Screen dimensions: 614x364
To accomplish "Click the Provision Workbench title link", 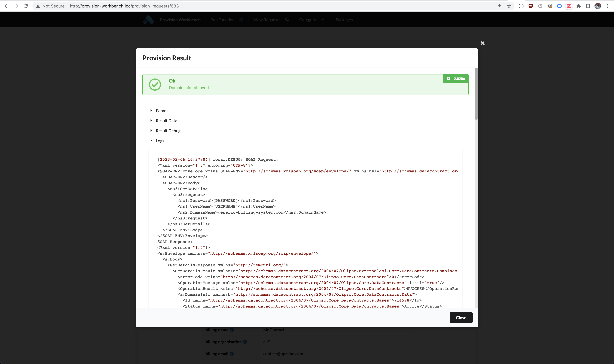I will coord(180,19).
